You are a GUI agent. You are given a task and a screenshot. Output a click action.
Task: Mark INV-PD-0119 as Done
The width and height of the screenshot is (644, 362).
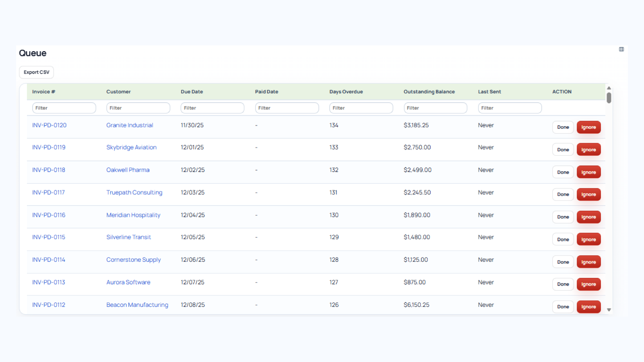pos(563,150)
